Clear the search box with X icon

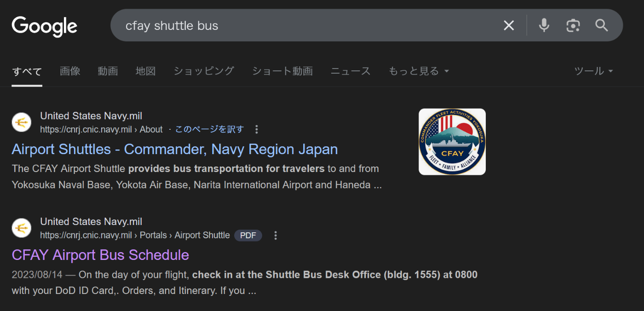point(509,25)
